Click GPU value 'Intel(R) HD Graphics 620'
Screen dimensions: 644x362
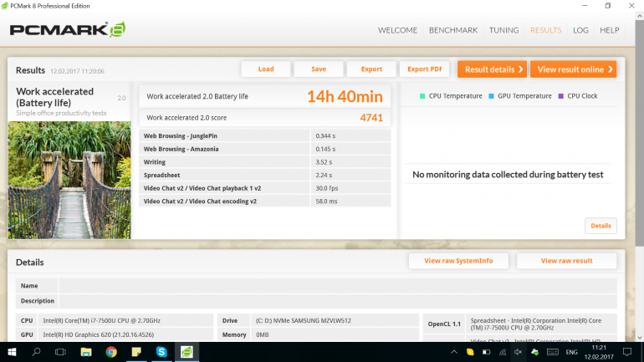(x=98, y=334)
